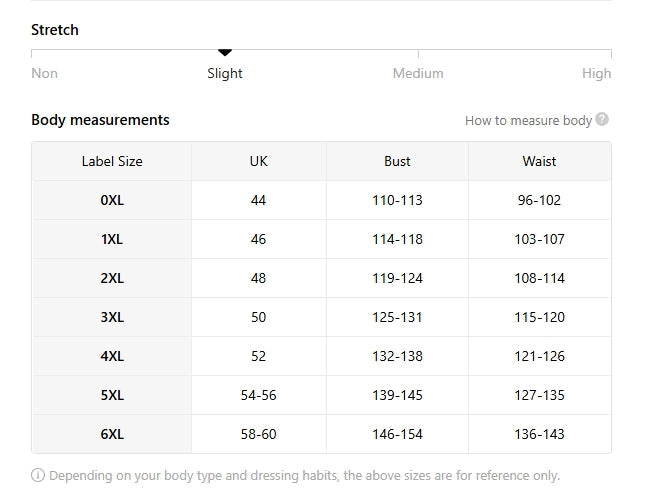Select the 2XL size row label
This screenshot has width=646, height=495.
coord(112,278)
